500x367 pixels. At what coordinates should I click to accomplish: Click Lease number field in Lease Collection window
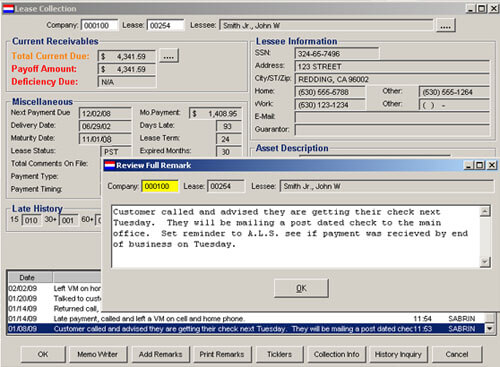coord(165,25)
